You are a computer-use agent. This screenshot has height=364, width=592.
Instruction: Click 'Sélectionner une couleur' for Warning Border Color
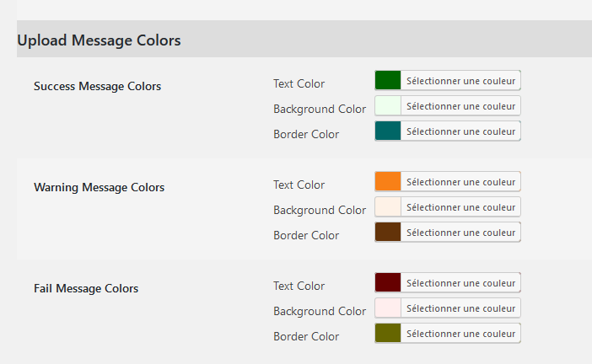click(x=460, y=233)
